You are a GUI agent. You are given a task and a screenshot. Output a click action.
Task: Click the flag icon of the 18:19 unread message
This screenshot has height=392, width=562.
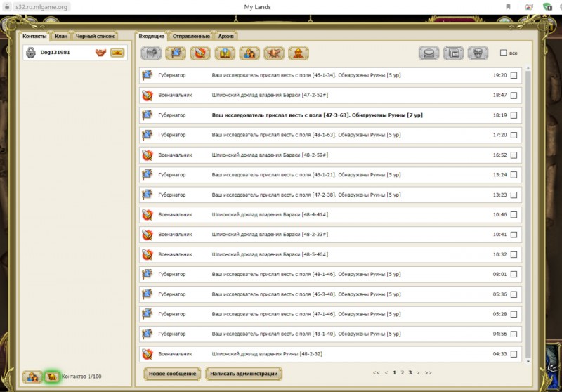(x=147, y=115)
